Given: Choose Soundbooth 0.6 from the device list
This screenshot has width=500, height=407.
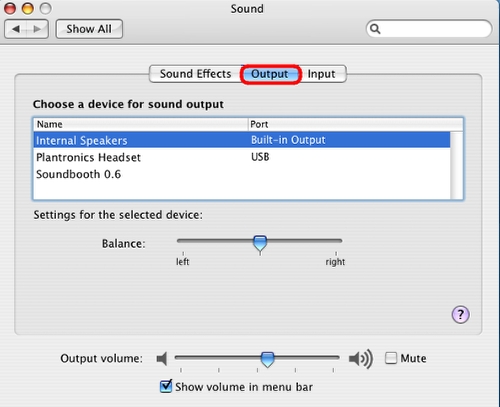Looking at the screenshot, I should click(x=242, y=174).
